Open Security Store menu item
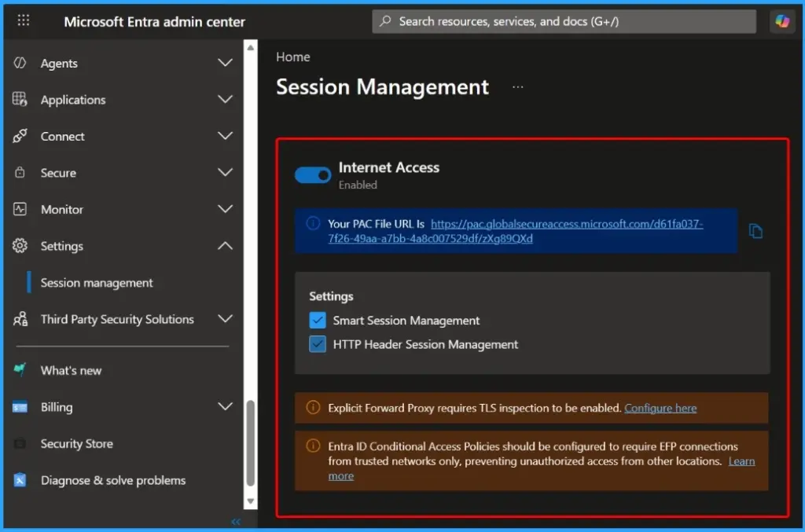This screenshot has height=532, width=805. [x=76, y=443]
